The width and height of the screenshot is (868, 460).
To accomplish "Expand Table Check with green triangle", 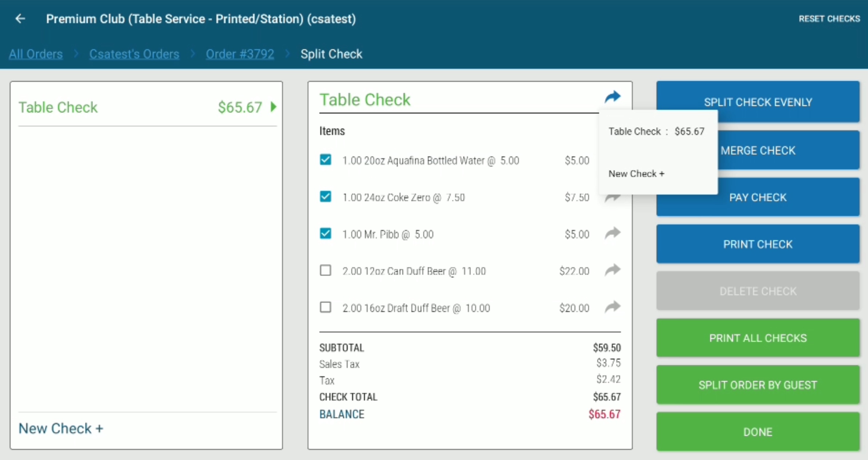I will point(274,107).
